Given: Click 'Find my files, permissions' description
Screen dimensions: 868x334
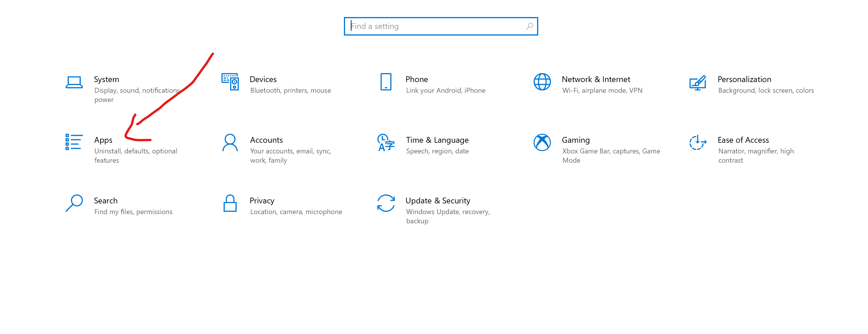Looking at the screenshot, I should coord(133,212).
